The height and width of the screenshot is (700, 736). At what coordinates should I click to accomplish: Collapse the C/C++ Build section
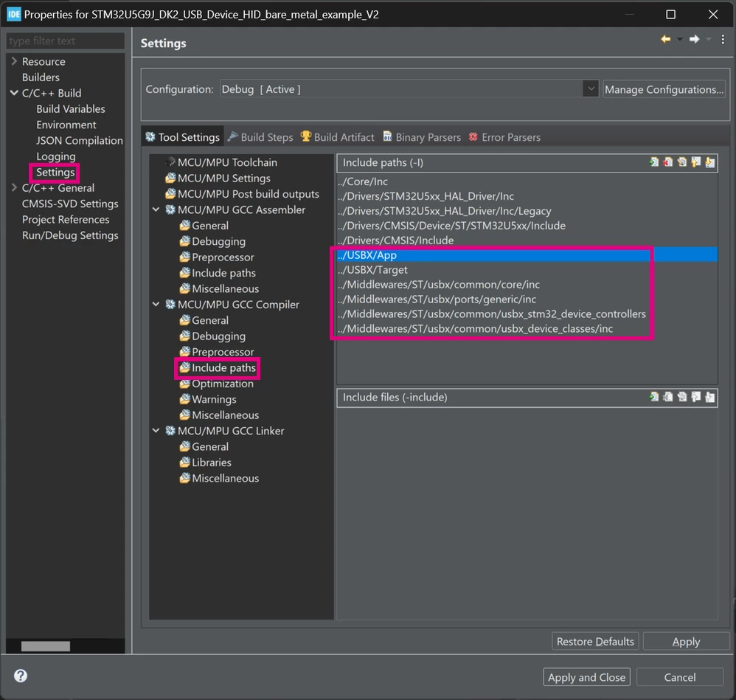pos(14,93)
